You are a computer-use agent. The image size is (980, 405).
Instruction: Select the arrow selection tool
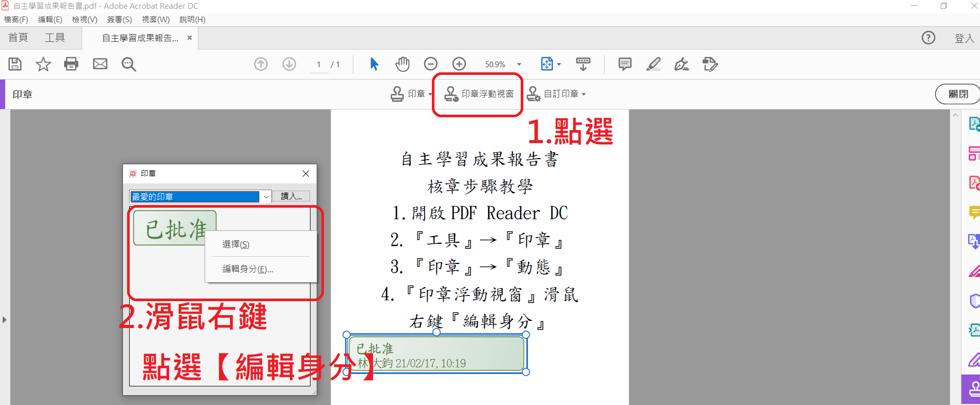[375, 64]
